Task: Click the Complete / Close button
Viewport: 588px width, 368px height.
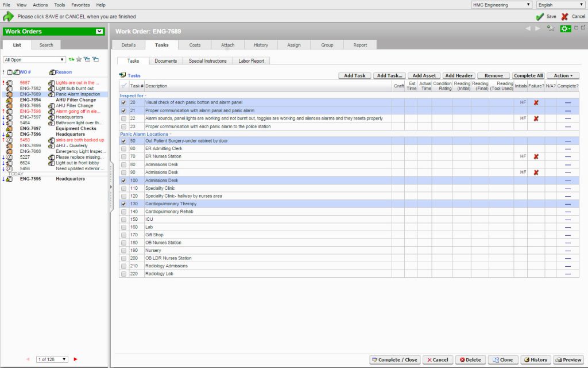Action: coord(395,360)
